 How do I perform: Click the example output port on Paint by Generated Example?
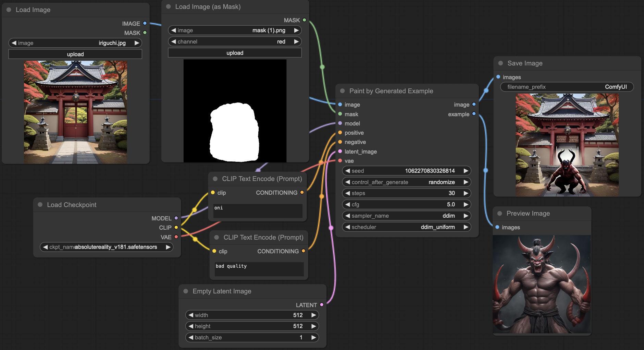point(473,114)
